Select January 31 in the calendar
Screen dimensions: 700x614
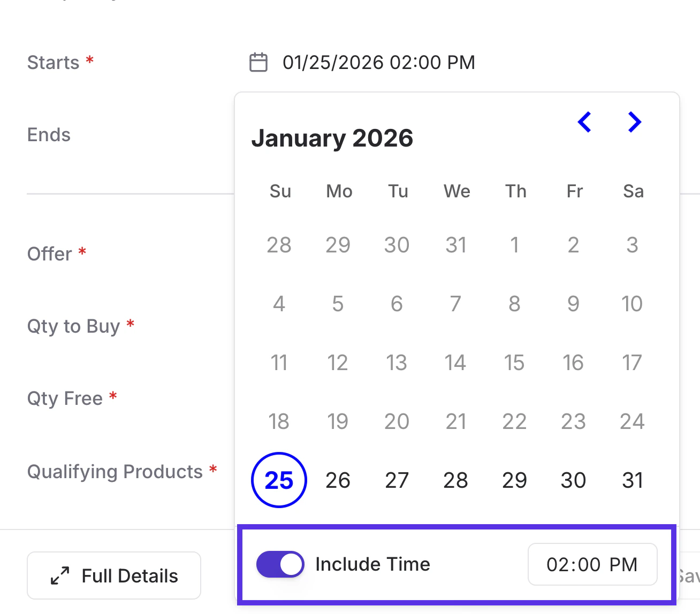click(632, 480)
